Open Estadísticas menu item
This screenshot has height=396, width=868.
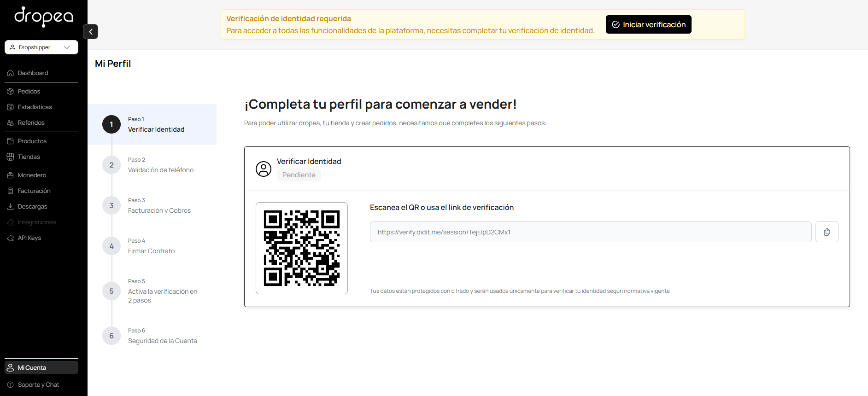[x=41, y=107]
